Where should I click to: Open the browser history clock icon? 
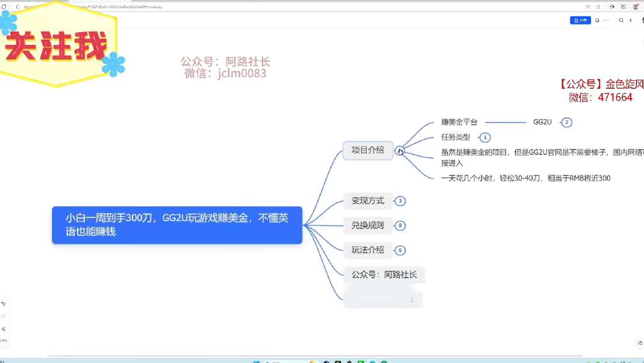624,6
